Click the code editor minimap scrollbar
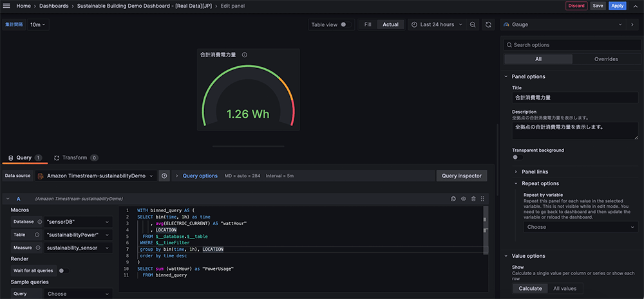 tap(486, 230)
